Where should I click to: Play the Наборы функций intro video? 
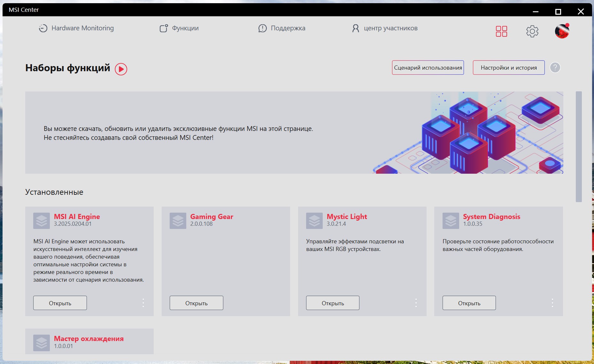[121, 69]
